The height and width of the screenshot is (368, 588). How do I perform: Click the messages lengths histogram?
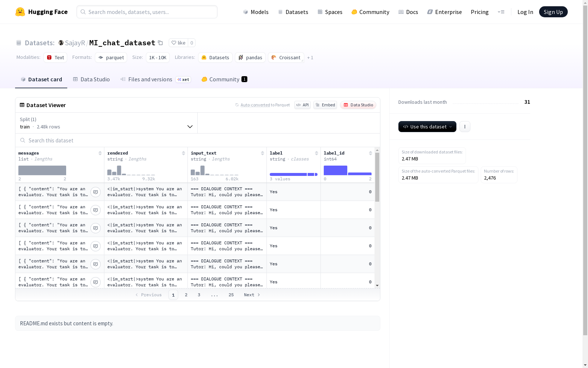click(42, 170)
